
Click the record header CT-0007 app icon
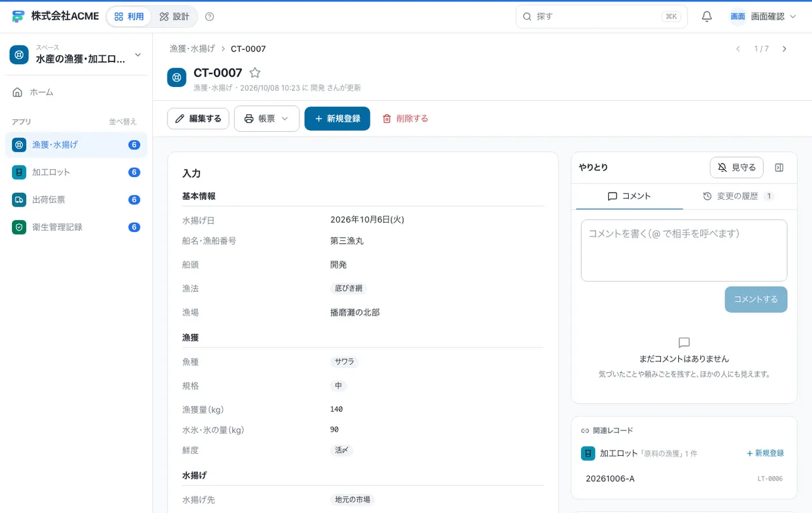[177, 77]
